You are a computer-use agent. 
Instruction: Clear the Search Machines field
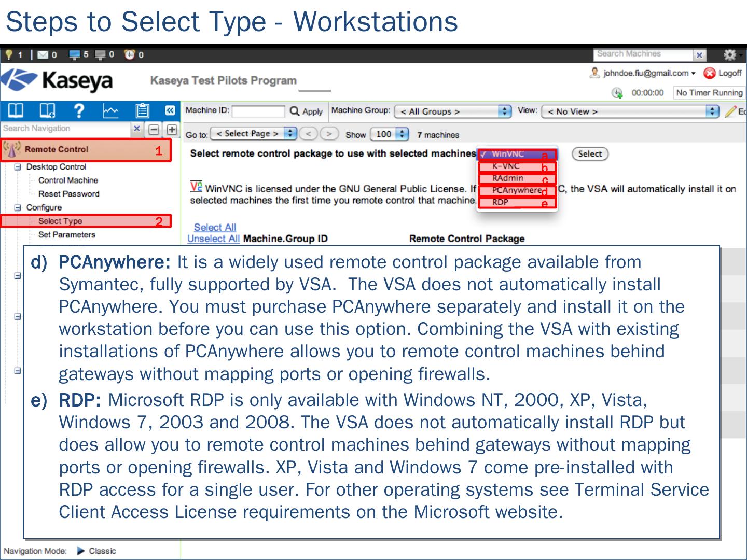[x=700, y=55]
